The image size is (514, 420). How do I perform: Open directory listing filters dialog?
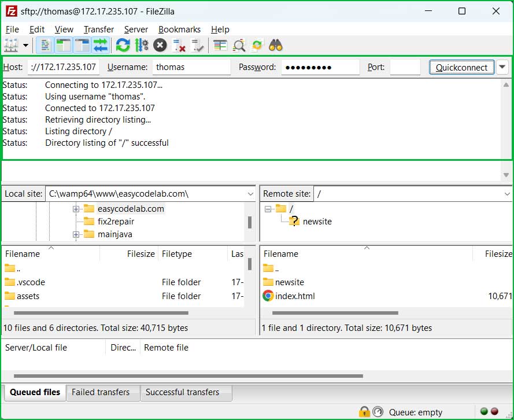tap(220, 45)
